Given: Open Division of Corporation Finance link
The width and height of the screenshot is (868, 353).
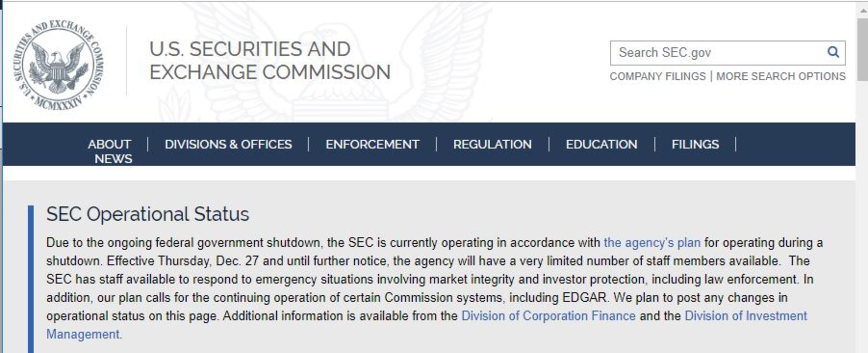Looking at the screenshot, I should (548, 316).
